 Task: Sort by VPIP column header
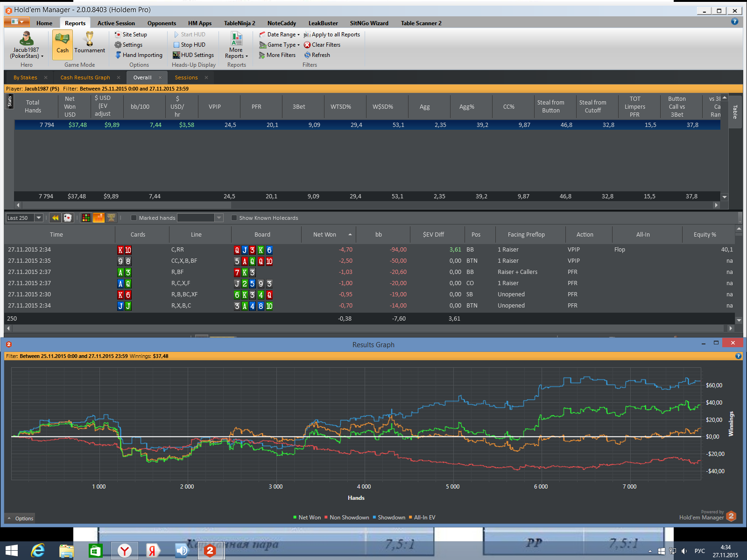click(215, 106)
